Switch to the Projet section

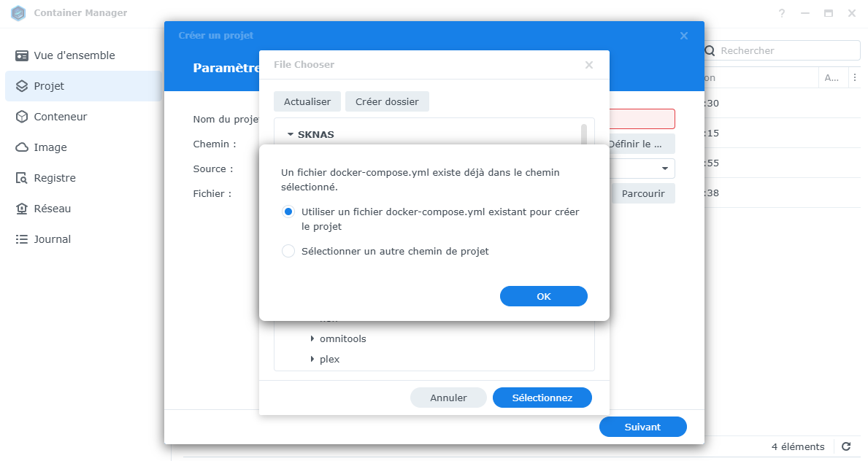point(50,85)
